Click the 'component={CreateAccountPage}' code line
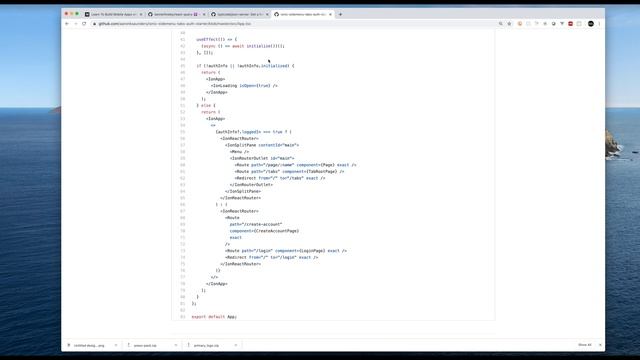Image resolution: width=640 pixels, height=360 pixels. [264, 231]
